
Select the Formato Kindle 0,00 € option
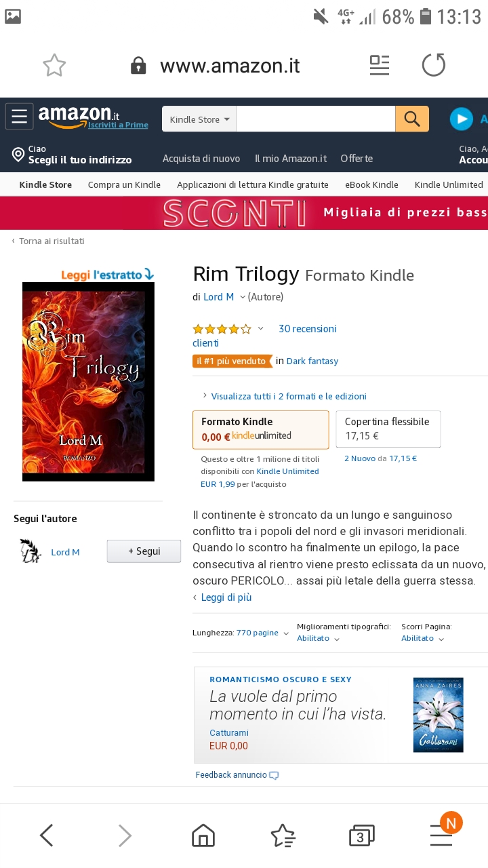click(x=261, y=429)
